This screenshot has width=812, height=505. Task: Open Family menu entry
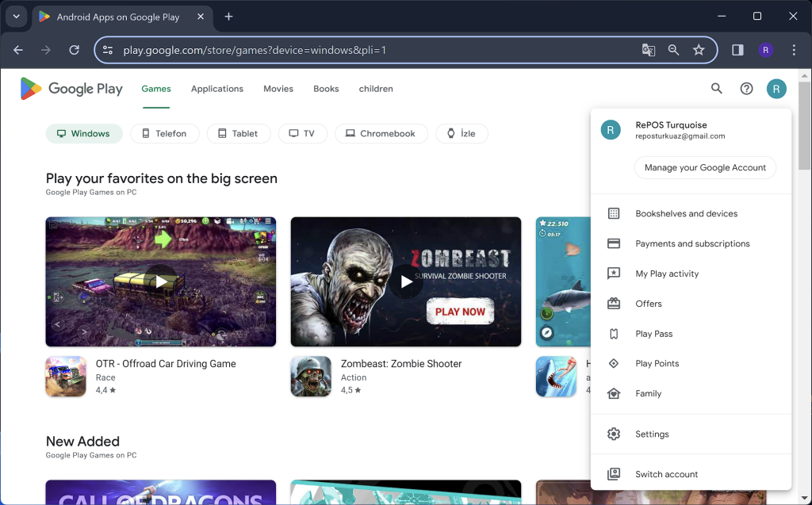click(691, 394)
